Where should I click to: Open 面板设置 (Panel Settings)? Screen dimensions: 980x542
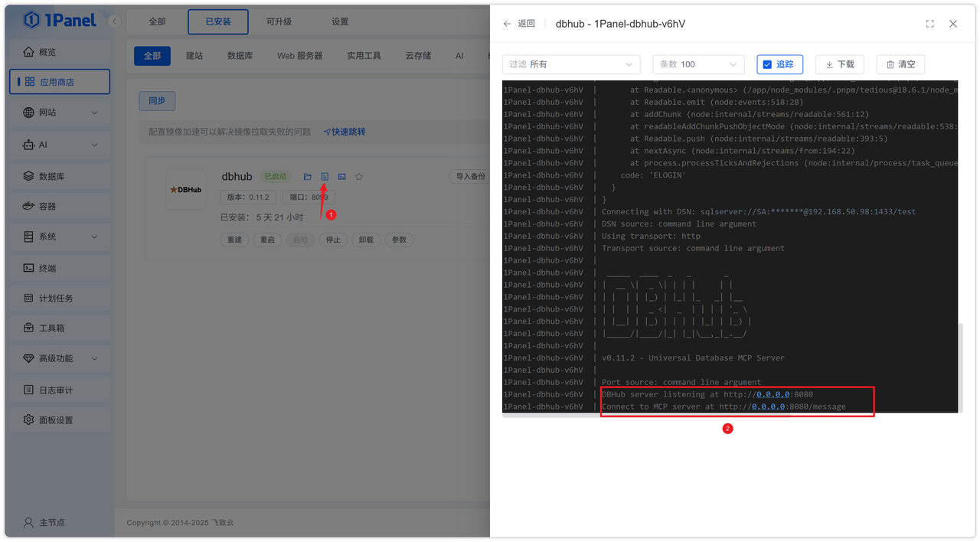[57, 419]
